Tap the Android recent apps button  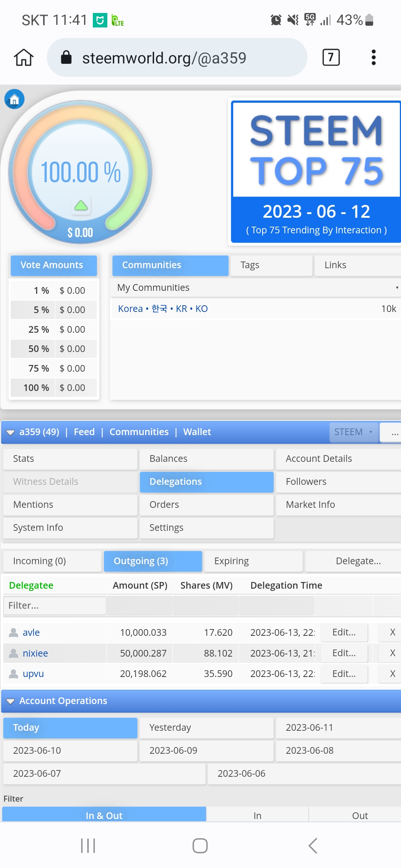point(88,846)
